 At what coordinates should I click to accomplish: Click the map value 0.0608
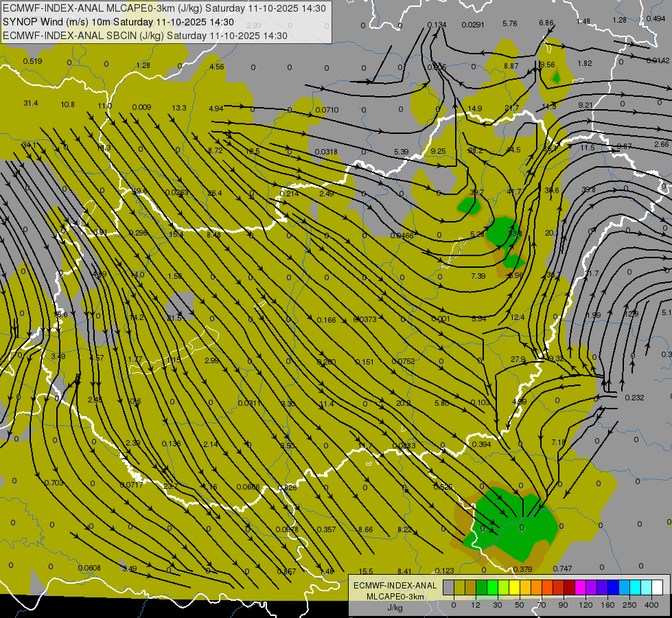pyautogui.click(x=89, y=568)
